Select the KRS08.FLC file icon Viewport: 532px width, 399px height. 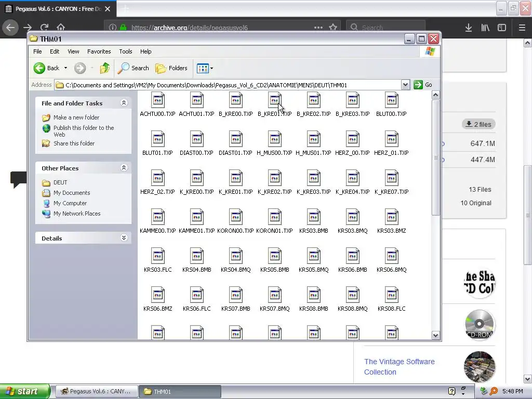(x=392, y=295)
